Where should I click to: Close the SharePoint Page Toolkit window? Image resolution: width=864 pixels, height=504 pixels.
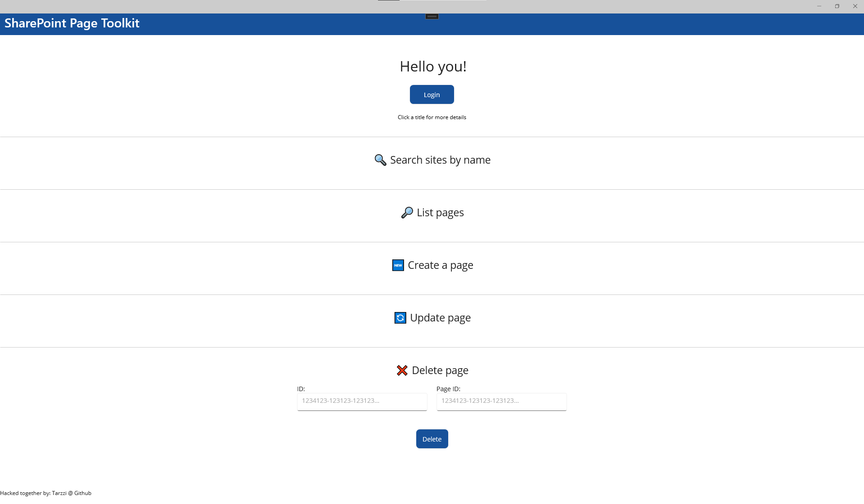[x=855, y=6]
